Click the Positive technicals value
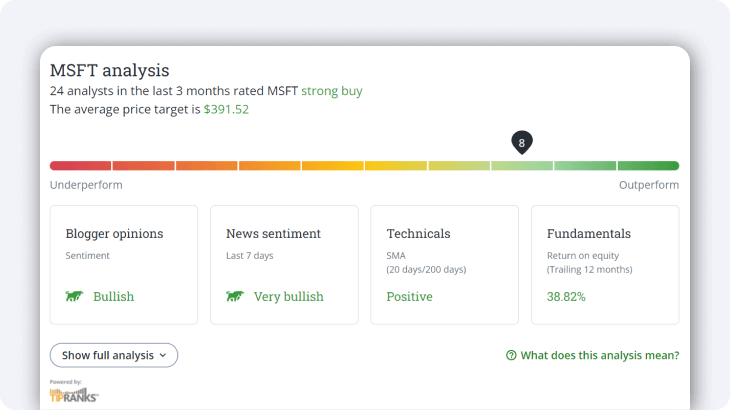730x410 pixels. pyautogui.click(x=409, y=297)
